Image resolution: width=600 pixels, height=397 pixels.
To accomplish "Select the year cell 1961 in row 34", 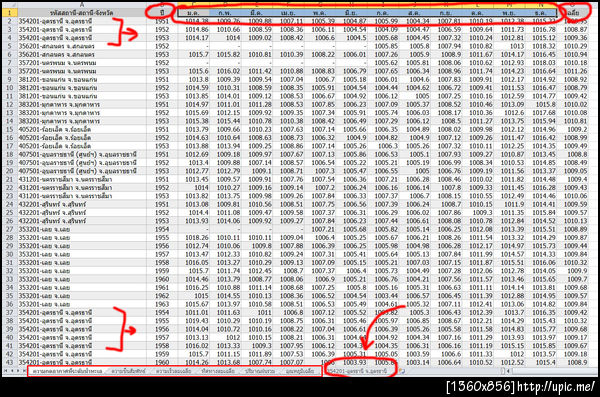I will (x=161, y=288).
